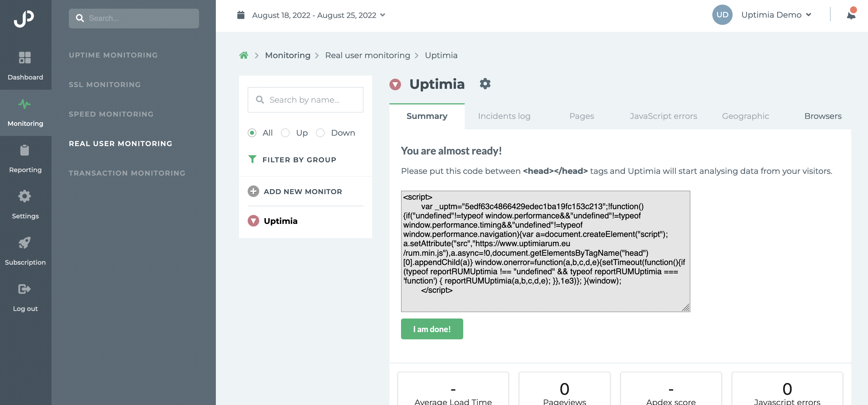This screenshot has height=405, width=868.
Task: Open the Pages tab
Action: click(x=581, y=116)
